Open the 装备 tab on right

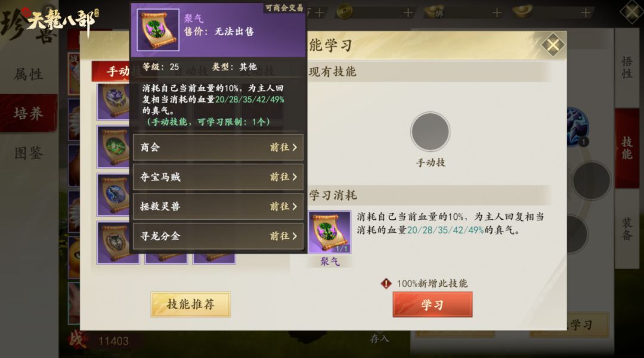coord(627,229)
